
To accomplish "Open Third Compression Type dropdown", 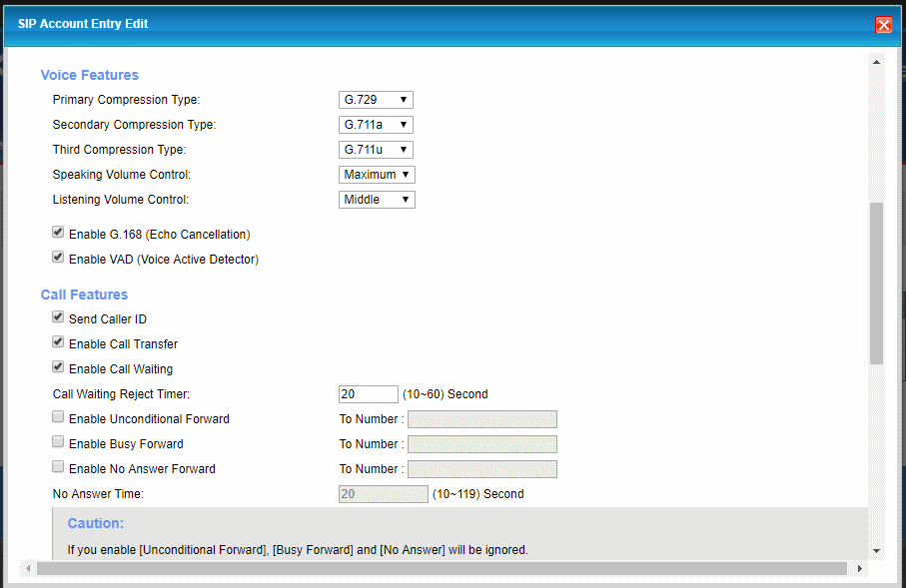I will (376, 149).
